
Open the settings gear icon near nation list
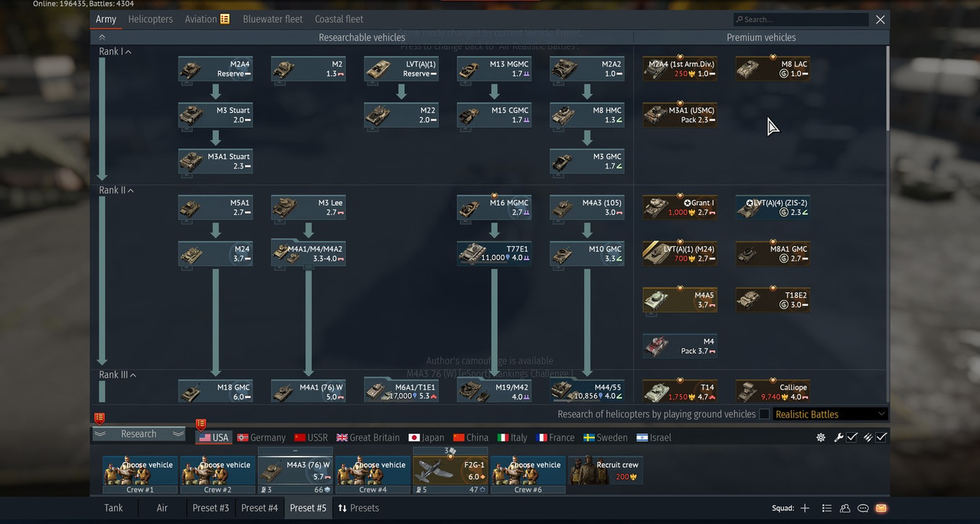[821, 438]
